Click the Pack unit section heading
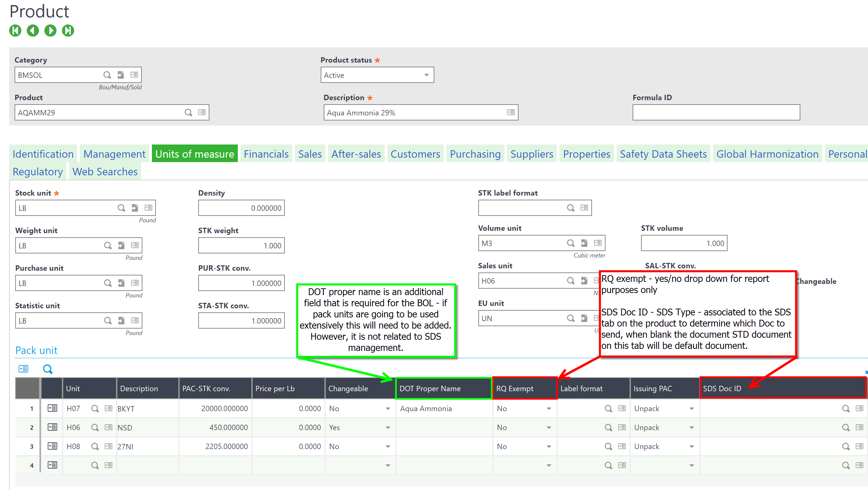This screenshot has height=490, width=868. (x=37, y=350)
